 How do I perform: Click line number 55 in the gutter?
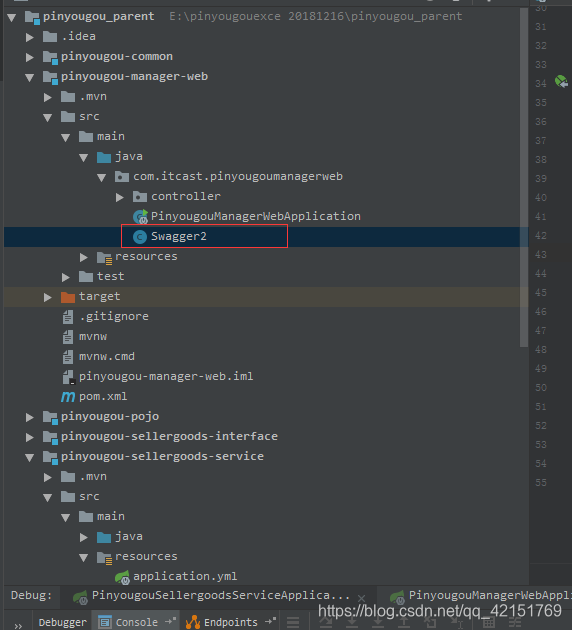tap(541, 483)
